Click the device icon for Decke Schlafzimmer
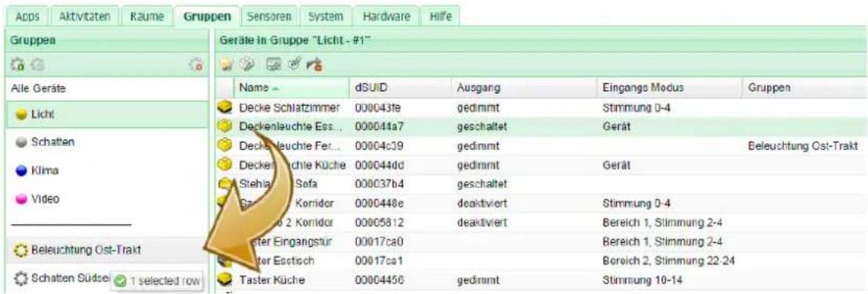Viewport: 868px width, 294px height. 225,107
